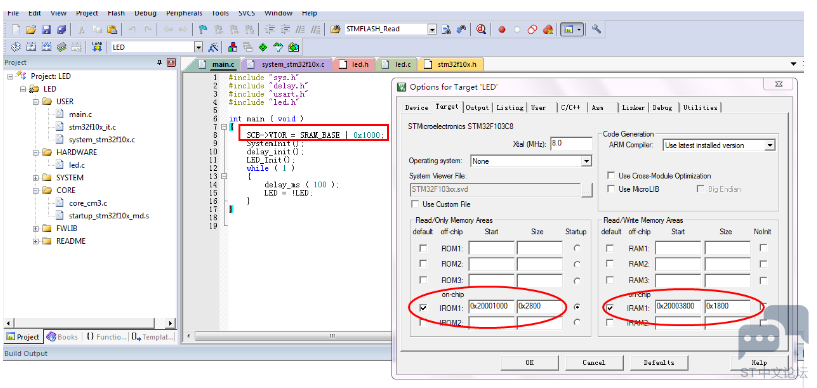
Task: Open the LED target selection dropdown
Action: (x=199, y=47)
